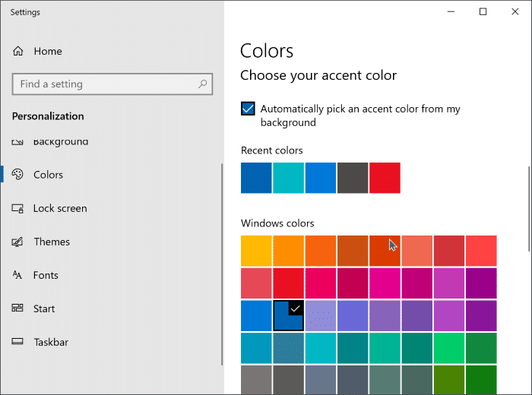Choose the periwinkle swatch in third row
532x395 pixels.
click(x=353, y=316)
